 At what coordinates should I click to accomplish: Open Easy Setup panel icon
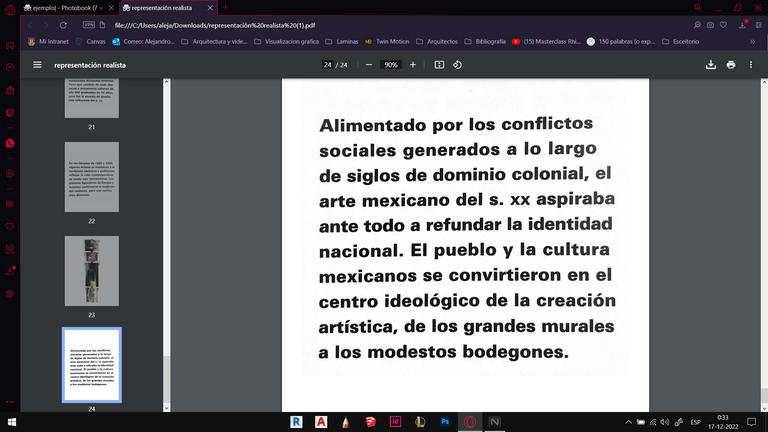pos(759,25)
